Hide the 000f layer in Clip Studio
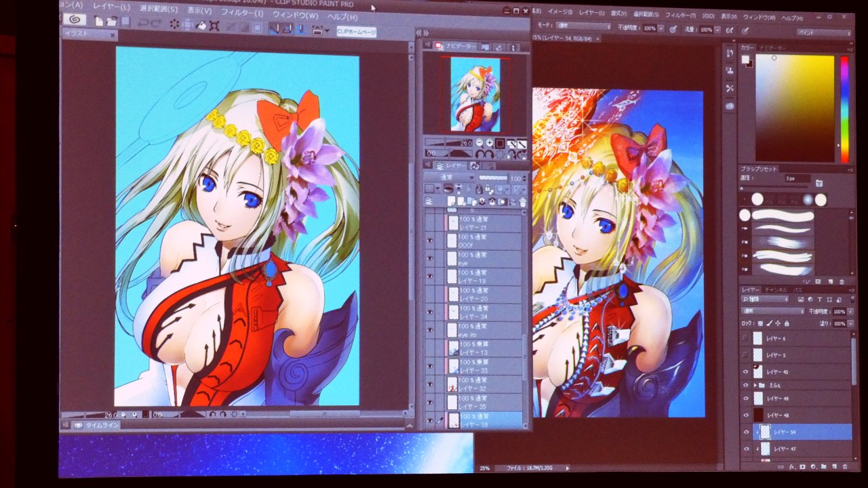This screenshot has height=488, width=868. click(430, 241)
